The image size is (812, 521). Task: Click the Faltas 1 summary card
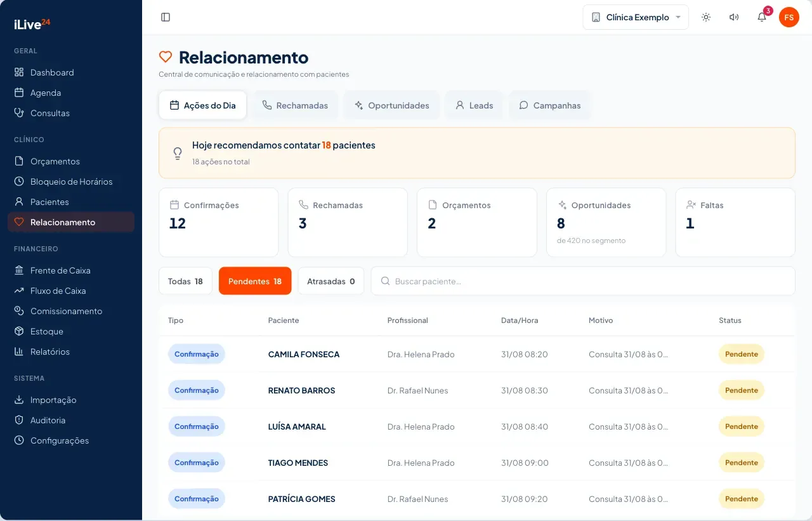pyautogui.click(x=735, y=222)
